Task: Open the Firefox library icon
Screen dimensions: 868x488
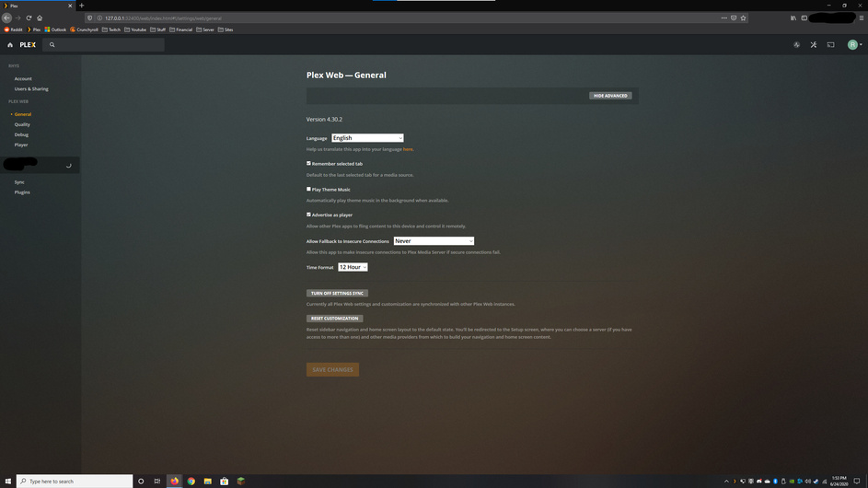Action: [x=793, y=18]
